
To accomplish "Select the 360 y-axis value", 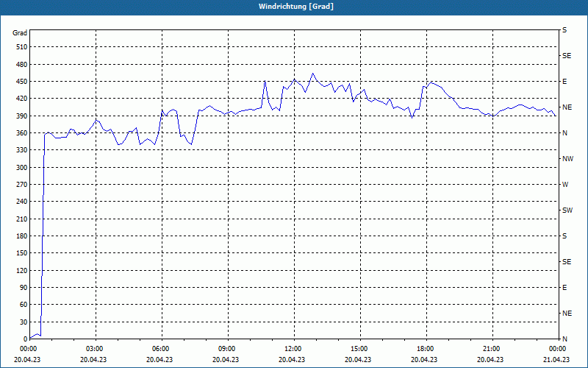I will point(22,133).
